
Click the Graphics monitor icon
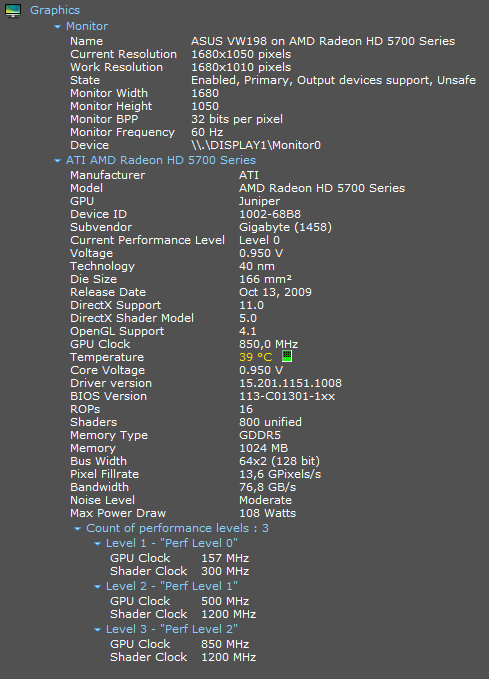tap(13, 10)
